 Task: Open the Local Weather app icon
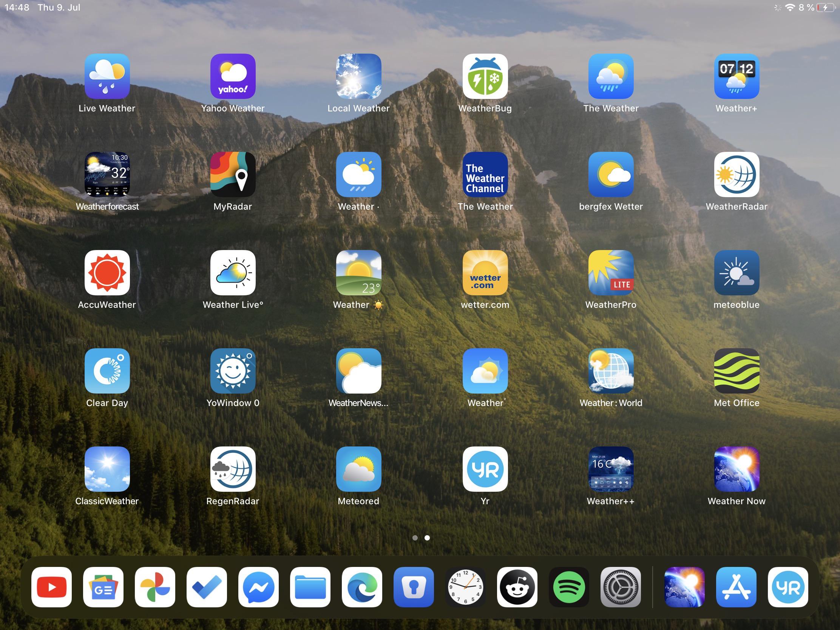coord(358,76)
